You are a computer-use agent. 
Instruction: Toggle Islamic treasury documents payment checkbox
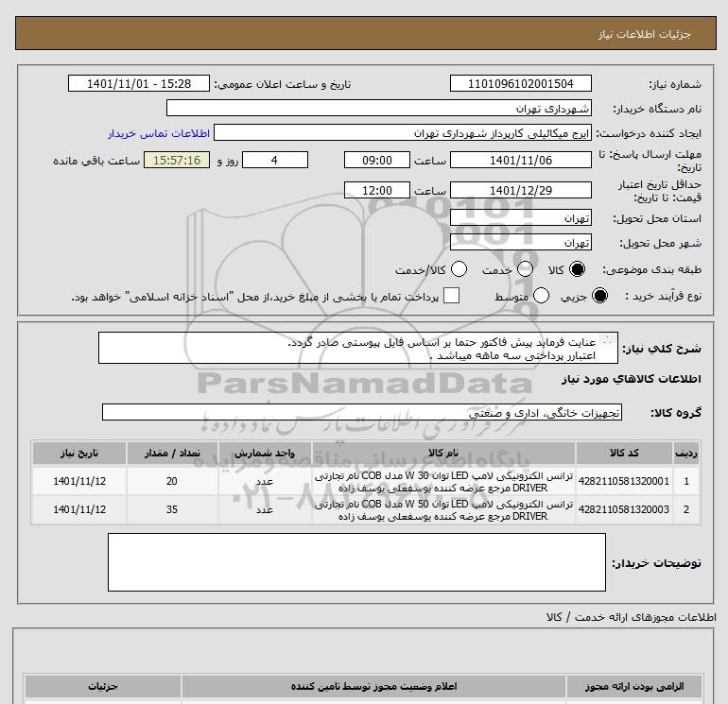451,296
